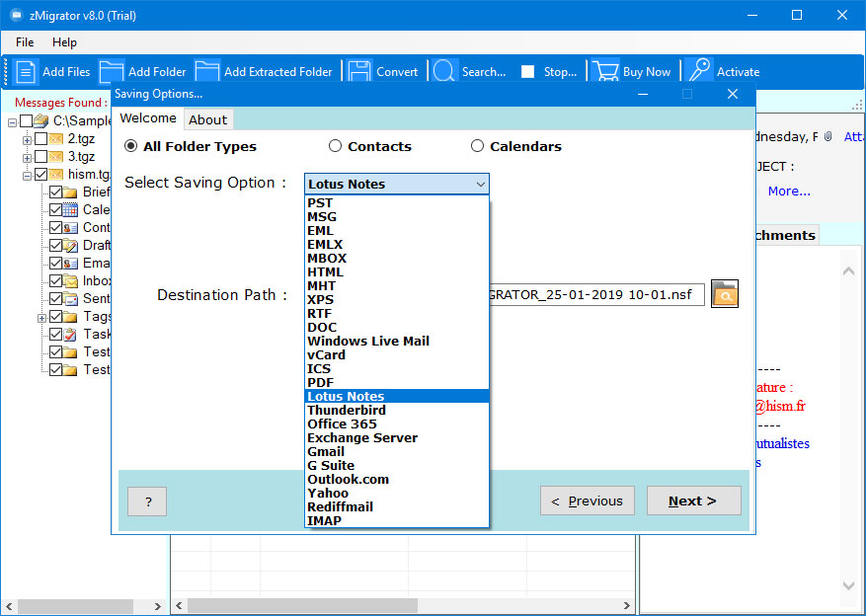
Task: Uncheck the Inbox folder checkbox
Action: pos(55,281)
